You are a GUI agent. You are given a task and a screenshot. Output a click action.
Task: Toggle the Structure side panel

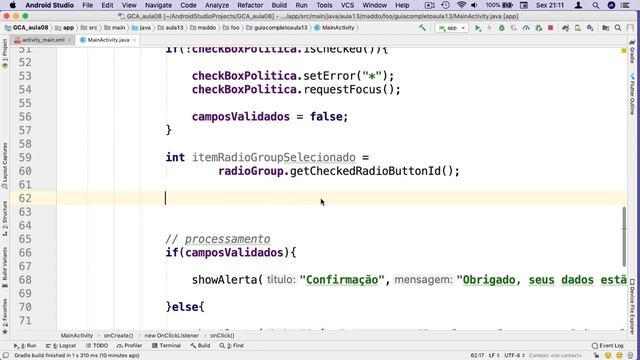tap(5, 218)
